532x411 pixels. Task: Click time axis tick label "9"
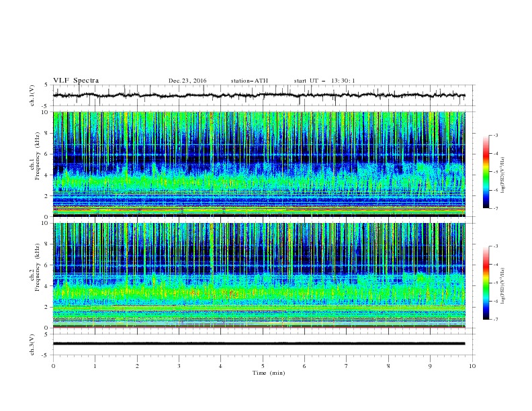pos(430,366)
